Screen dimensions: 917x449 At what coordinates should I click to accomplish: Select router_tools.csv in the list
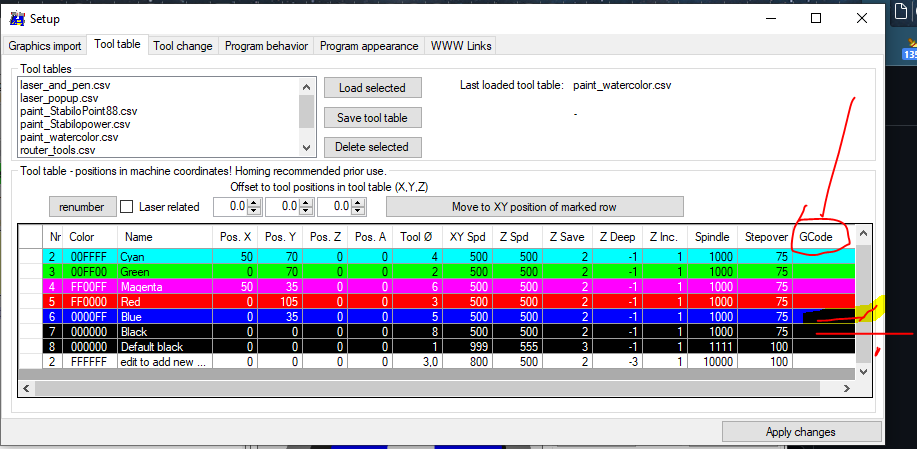(x=58, y=150)
